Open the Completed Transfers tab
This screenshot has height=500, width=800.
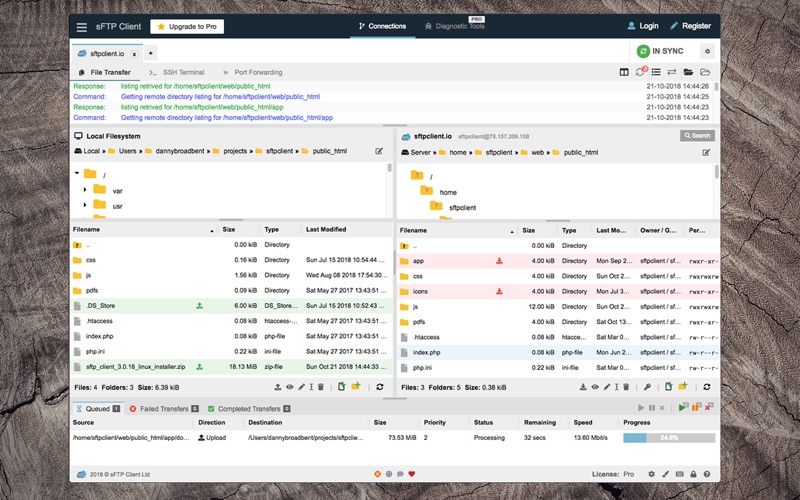coord(249,409)
